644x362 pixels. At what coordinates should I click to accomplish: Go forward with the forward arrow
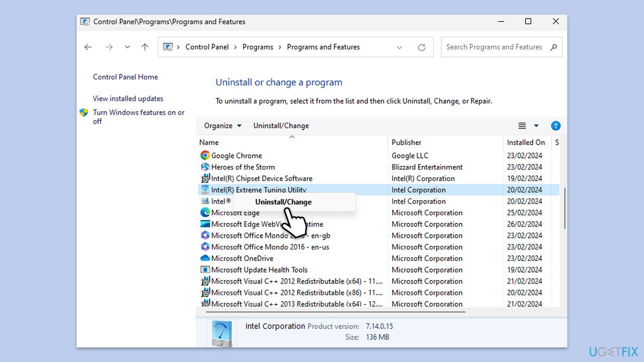click(x=109, y=47)
